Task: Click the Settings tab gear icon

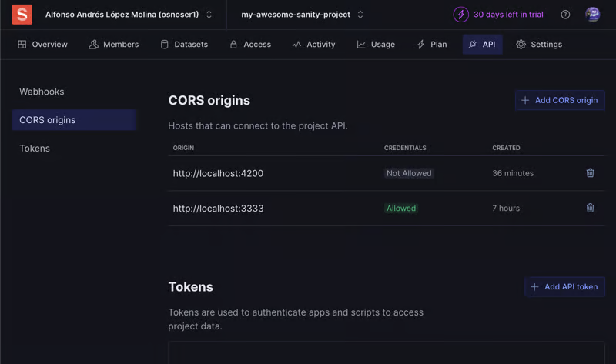Action: click(521, 45)
